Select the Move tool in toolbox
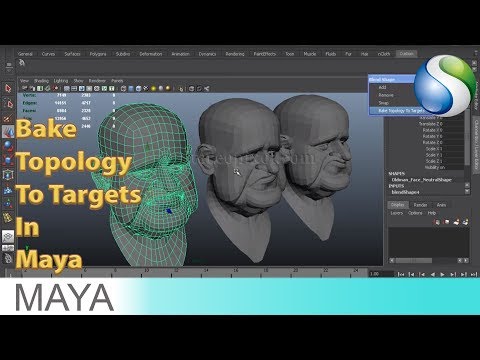 tap(8, 132)
